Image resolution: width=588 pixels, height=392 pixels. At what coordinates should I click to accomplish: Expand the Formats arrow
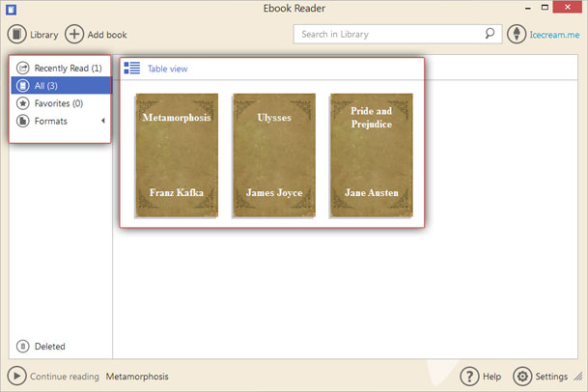102,121
